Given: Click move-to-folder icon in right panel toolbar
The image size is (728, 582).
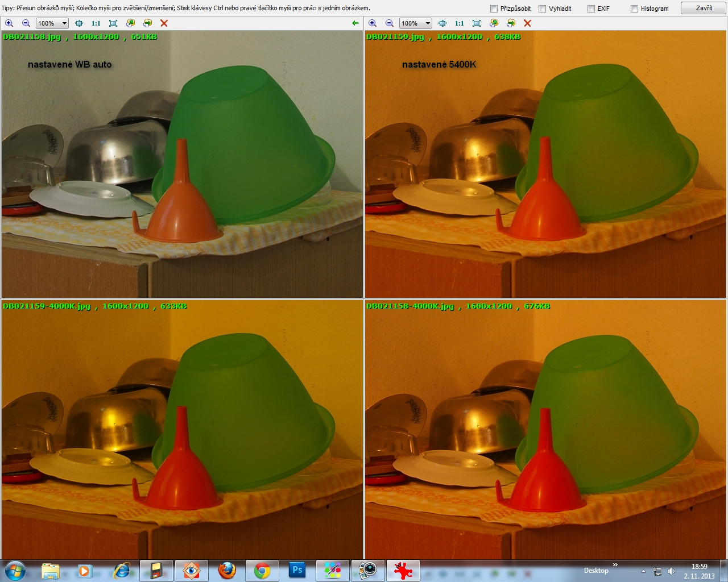Looking at the screenshot, I should click(511, 23).
